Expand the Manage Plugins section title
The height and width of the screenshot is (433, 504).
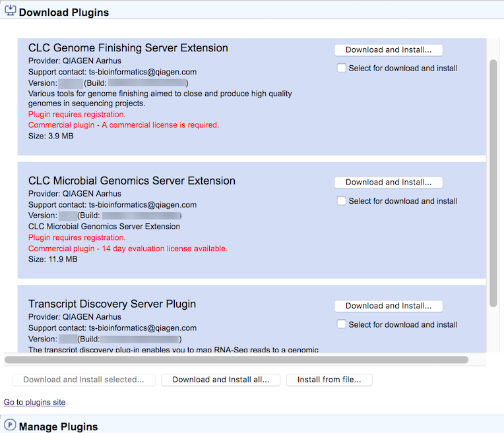[x=58, y=427]
